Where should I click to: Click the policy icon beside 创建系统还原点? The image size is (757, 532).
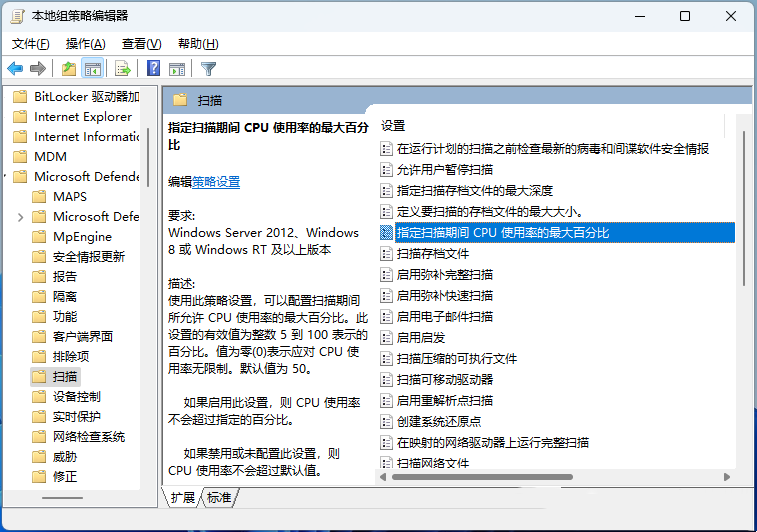(386, 421)
